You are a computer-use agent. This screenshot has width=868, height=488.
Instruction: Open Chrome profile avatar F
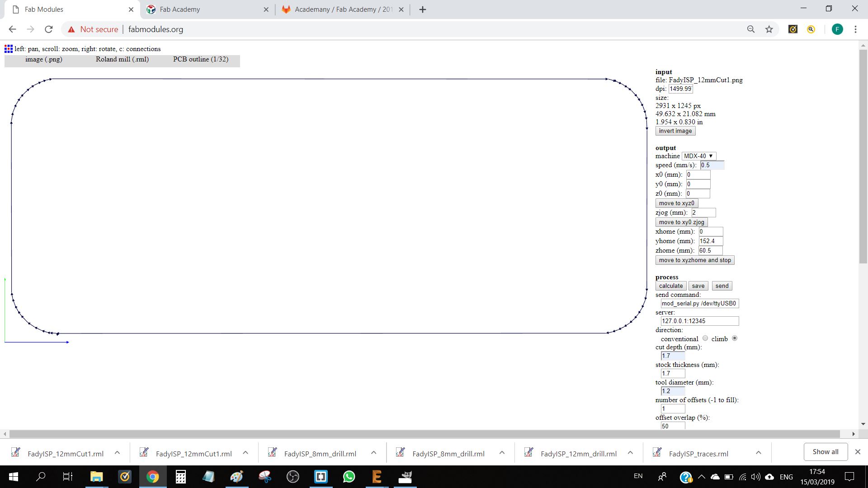pyautogui.click(x=837, y=29)
